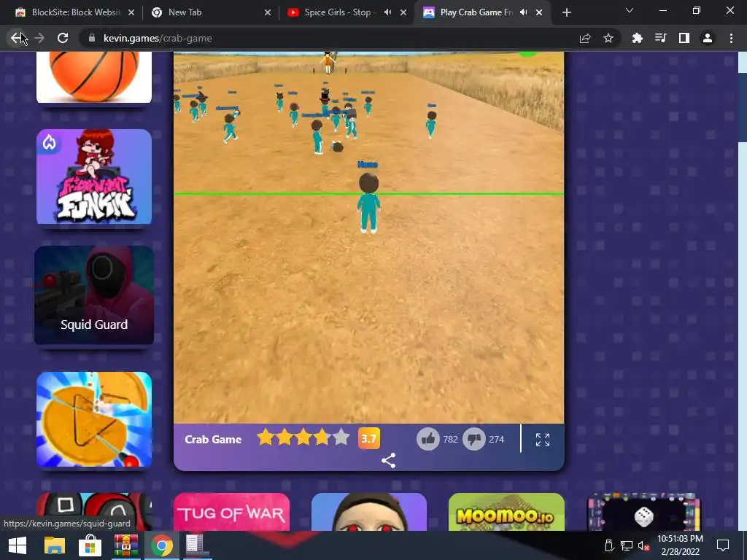Open the MooMoo.io game thumbnail
The height and width of the screenshot is (560, 747).
coord(506,512)
